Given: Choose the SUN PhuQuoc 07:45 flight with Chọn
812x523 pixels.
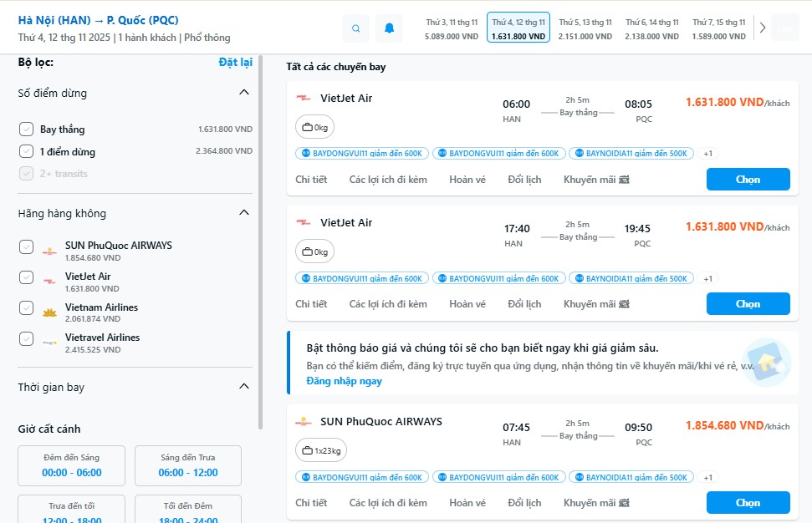Looking at the screenshot, I should pos(748,503).
